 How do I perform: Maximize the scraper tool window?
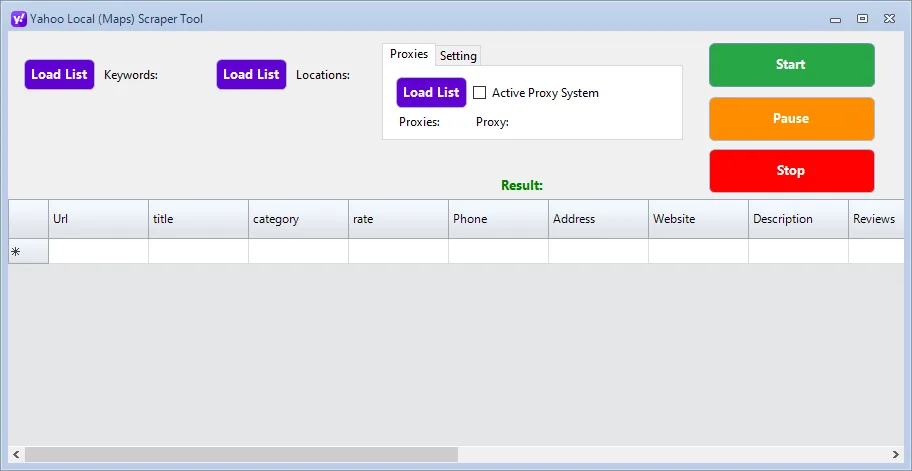tap(862, 18)
